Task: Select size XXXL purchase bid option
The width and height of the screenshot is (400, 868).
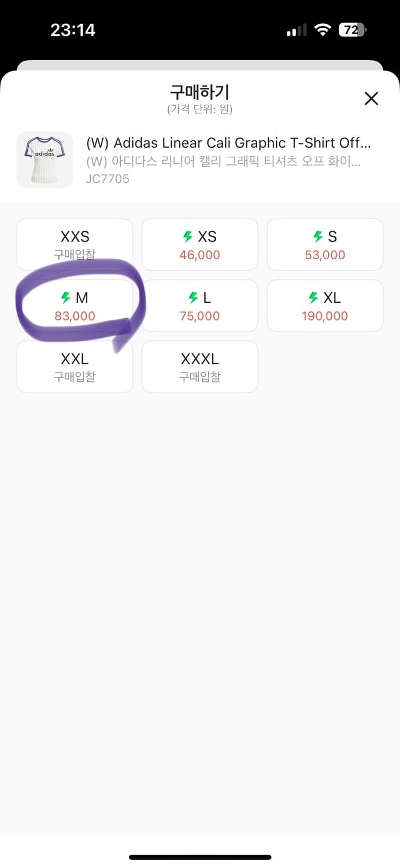Action: click(200, 367)
